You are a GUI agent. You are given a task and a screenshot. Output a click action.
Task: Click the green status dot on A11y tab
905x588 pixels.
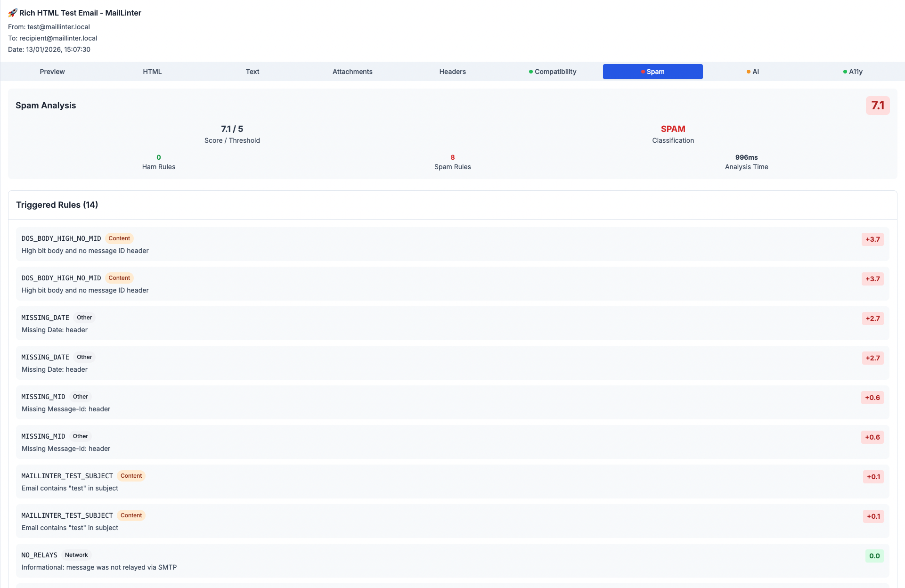[845, 72]
